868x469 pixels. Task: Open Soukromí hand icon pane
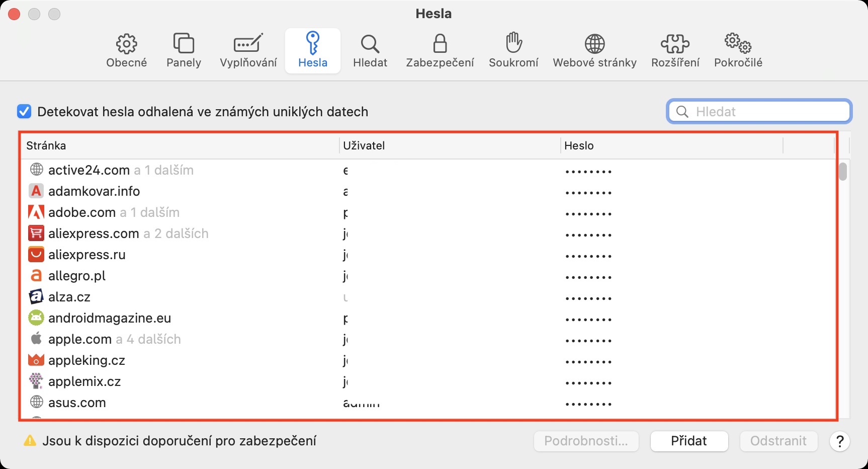(x=513, y=50)
